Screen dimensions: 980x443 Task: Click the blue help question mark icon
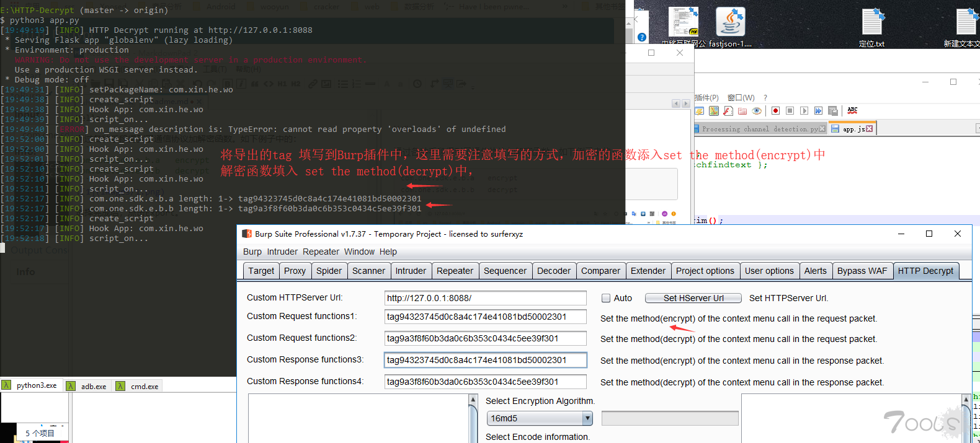[642, 37]
